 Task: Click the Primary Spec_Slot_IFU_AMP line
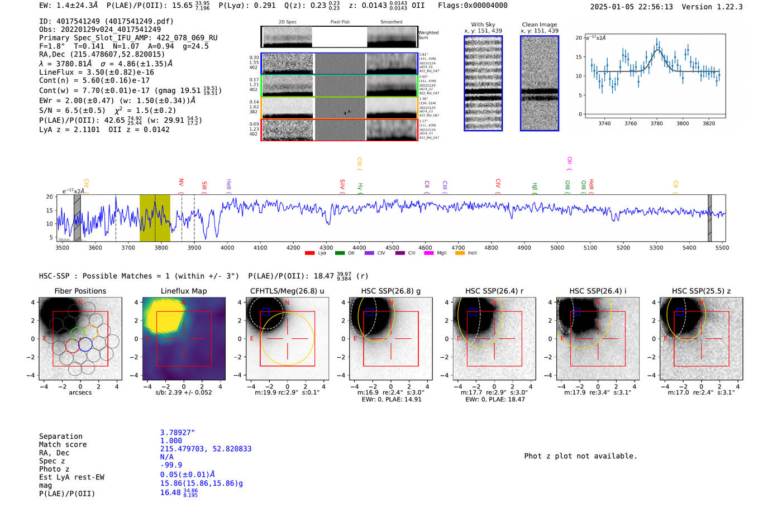(128, 38)
